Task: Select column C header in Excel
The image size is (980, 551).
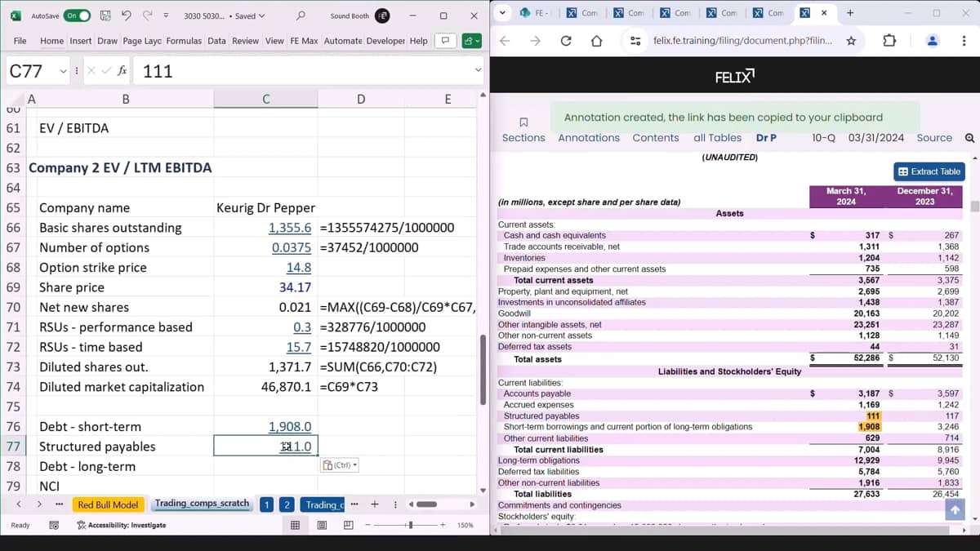Action: click(265, 99)
